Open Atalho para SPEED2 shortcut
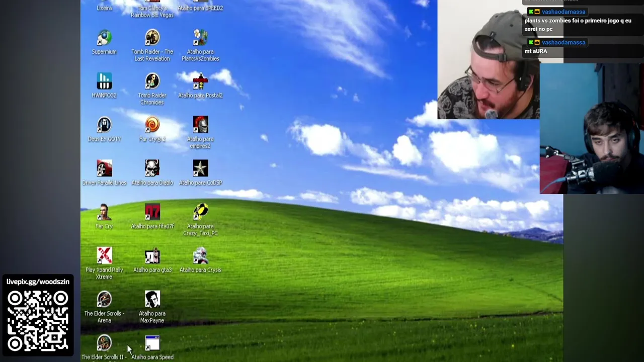The width and height of the screenshot is (644, 362). click(x=200, y=6)
